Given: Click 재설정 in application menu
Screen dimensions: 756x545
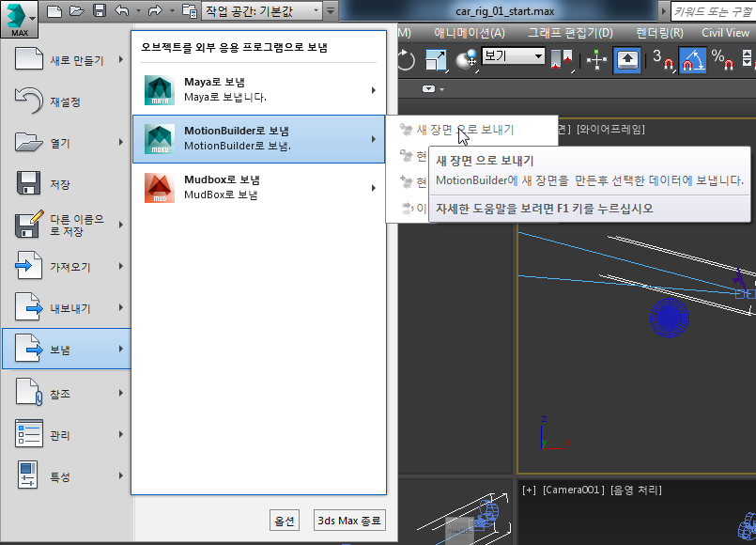Looking at the screenshot, I should (x=67, y=101).
